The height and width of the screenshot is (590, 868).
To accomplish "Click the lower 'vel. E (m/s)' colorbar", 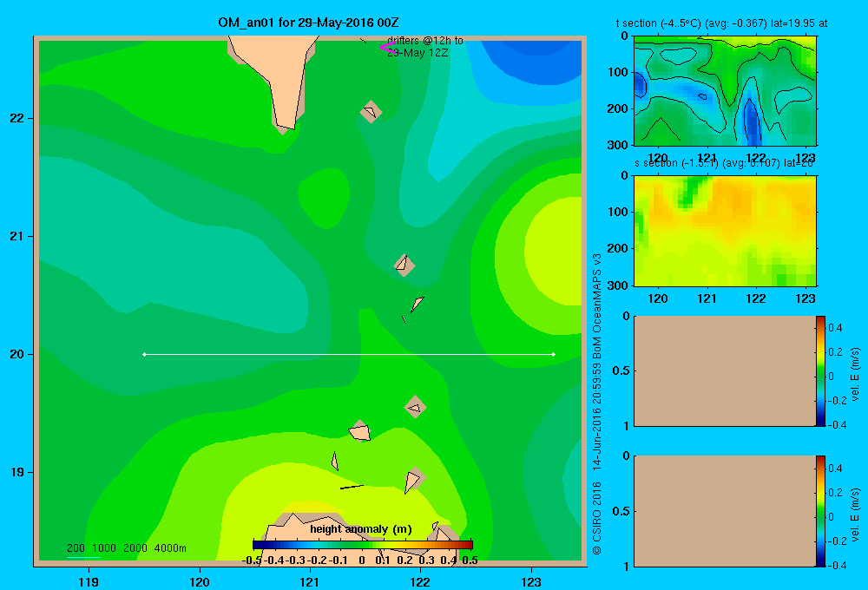I will coord(820,511).
